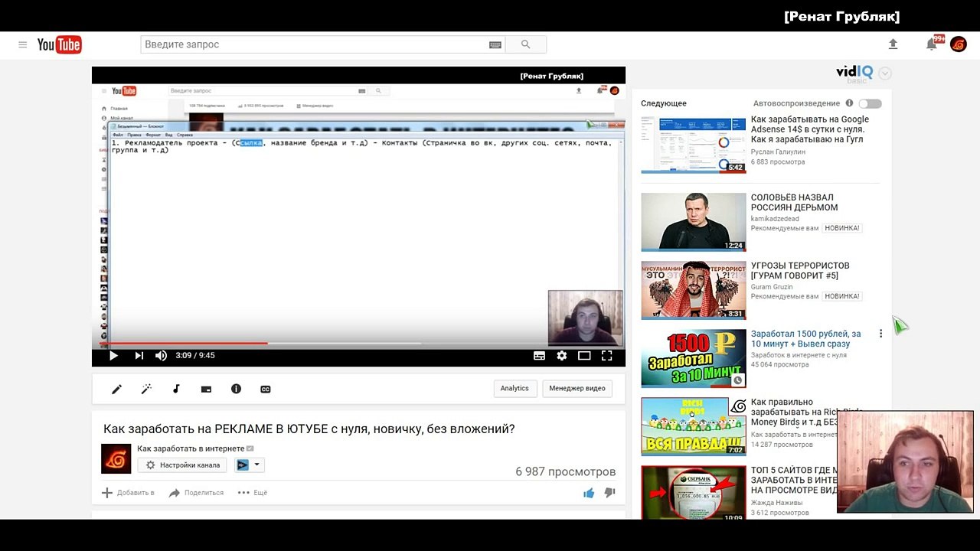Screen dimensions: 980x551
Task: Click the Следующее heading
Action: click(x=664, y=103)
